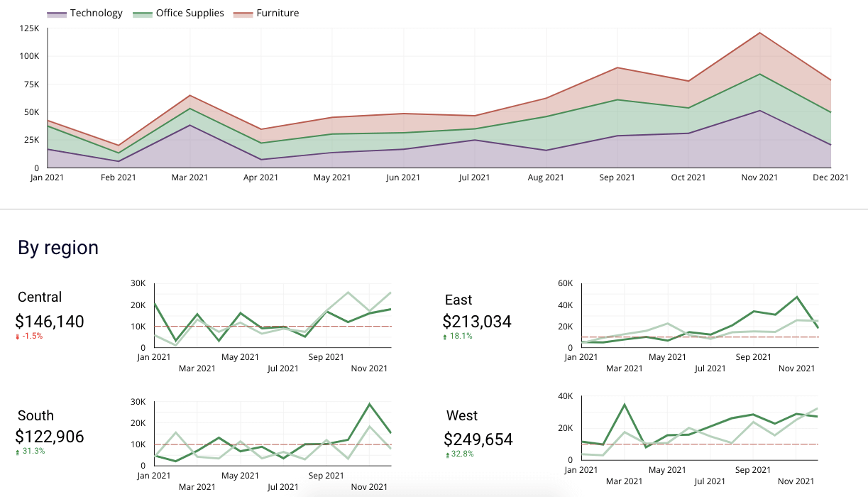868x497 pixels.
Task: Click the 40K axis label on the West chart
Action: tap(566, 395)
